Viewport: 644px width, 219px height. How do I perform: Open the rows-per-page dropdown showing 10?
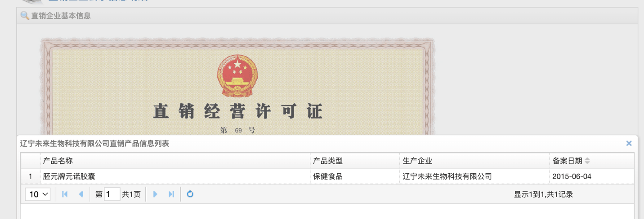pyautogui.click(x=38, y=194)
